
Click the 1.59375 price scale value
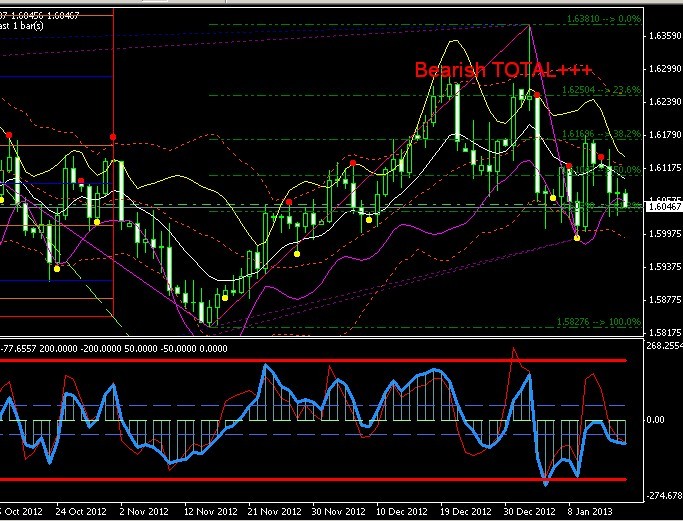pos(665,266)
